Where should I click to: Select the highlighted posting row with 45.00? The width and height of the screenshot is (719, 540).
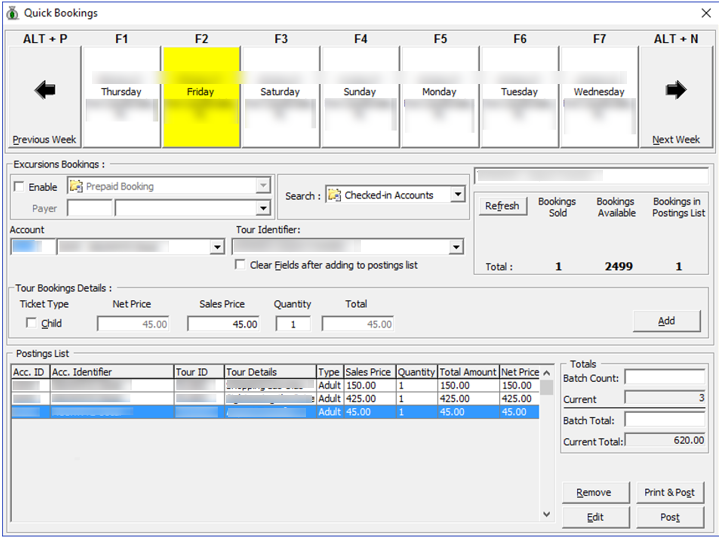pyautogui.click(x=275, y=412)
